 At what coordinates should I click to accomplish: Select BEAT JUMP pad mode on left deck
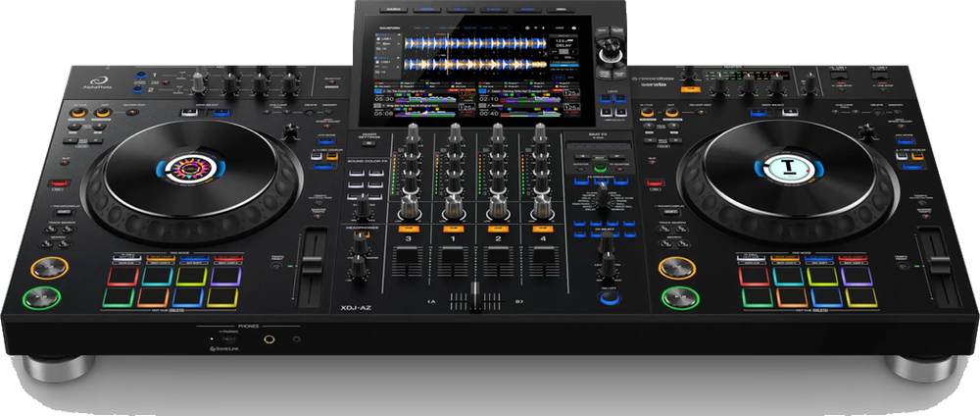[x=228, y=258]
